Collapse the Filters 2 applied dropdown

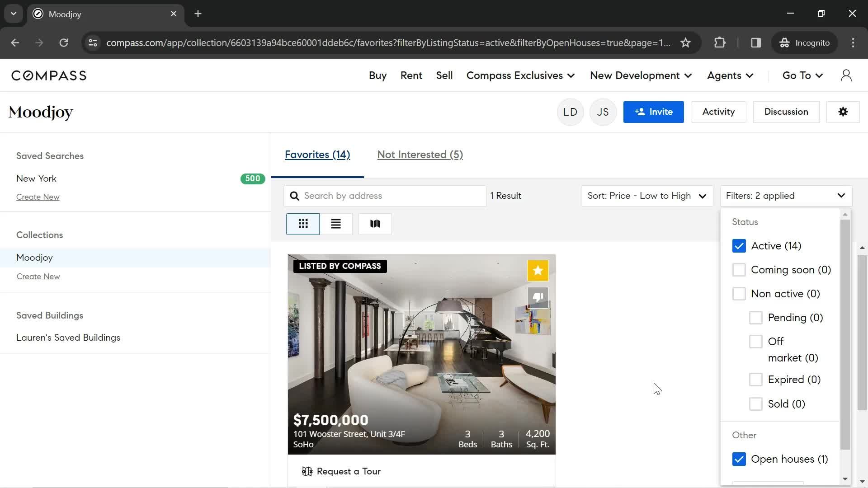coord(786,196)
